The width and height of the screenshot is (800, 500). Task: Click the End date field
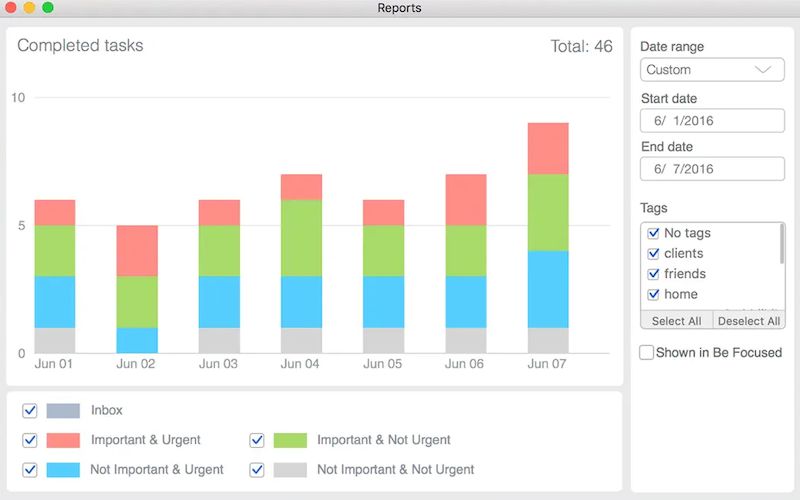[712, 169]
